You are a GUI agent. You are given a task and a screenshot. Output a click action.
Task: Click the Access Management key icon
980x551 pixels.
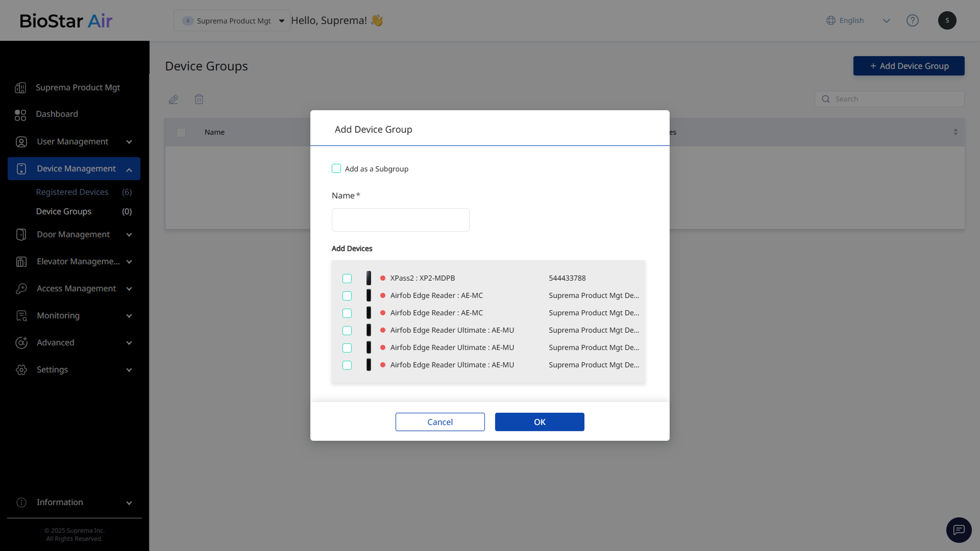click(x=21, y=289)
